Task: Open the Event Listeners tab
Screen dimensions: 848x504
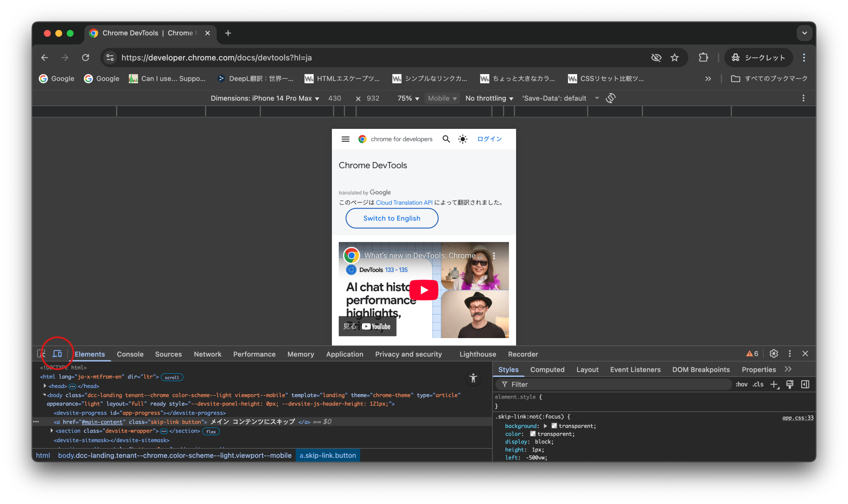Action: 635,369
